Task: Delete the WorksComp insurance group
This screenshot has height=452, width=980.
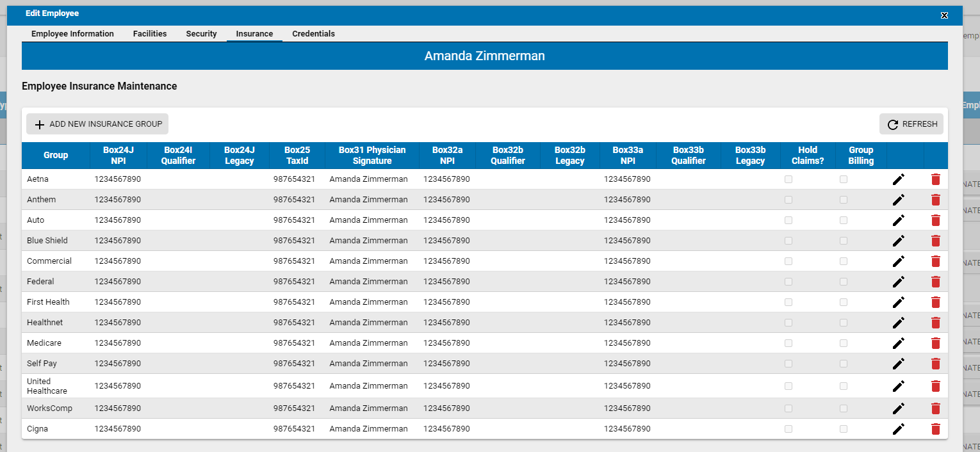Action: click(x=936, y=408)
